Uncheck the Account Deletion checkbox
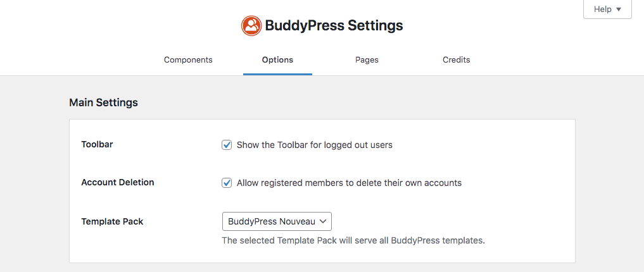Image resolution: width=644 pixels, height=272 pixels. pos(227,183)
